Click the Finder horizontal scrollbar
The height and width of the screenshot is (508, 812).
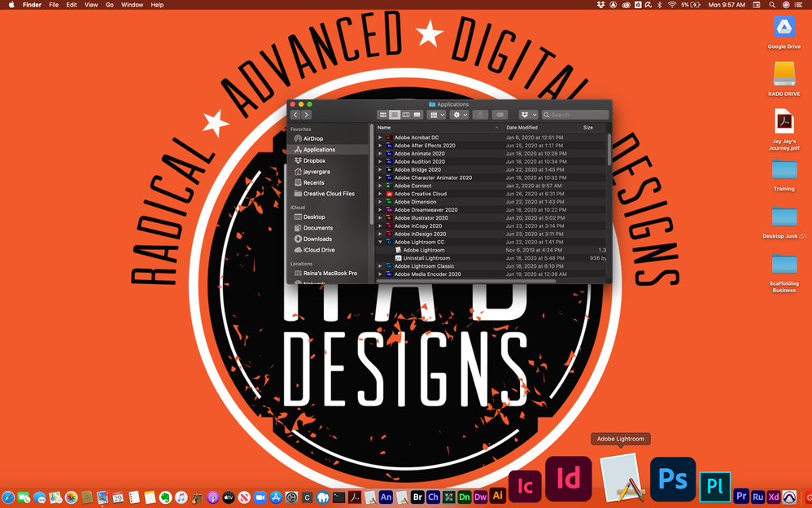[x=466, y=282]
